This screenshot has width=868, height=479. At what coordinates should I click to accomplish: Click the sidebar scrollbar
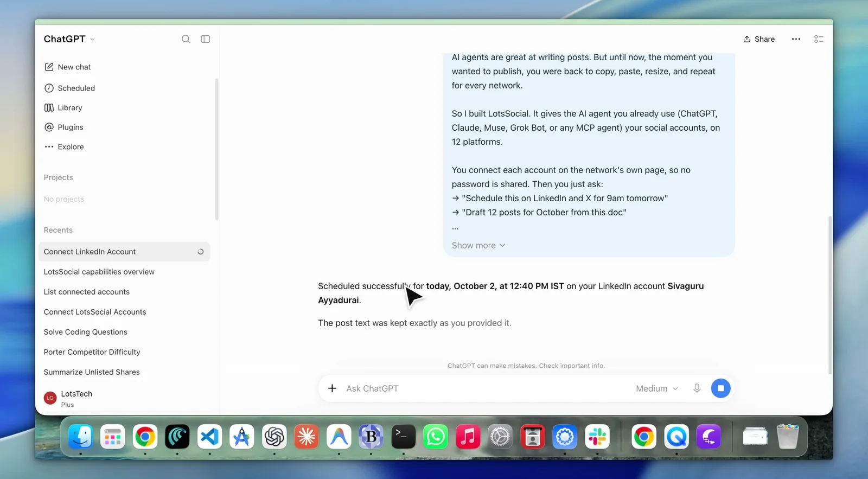[216, 149]
